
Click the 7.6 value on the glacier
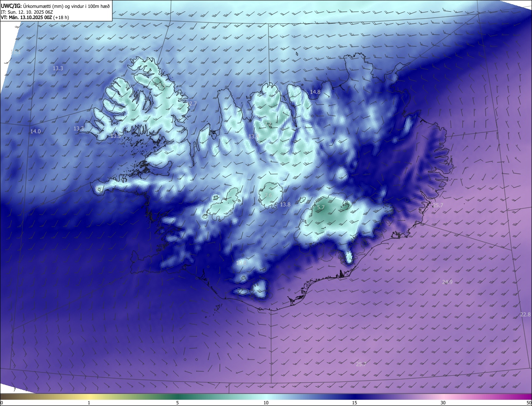[x=268, y=195]
